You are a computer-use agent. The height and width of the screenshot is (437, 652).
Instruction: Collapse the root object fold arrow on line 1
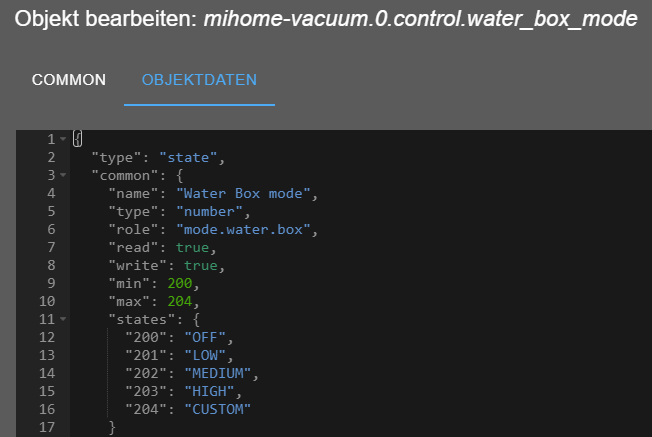63,139
